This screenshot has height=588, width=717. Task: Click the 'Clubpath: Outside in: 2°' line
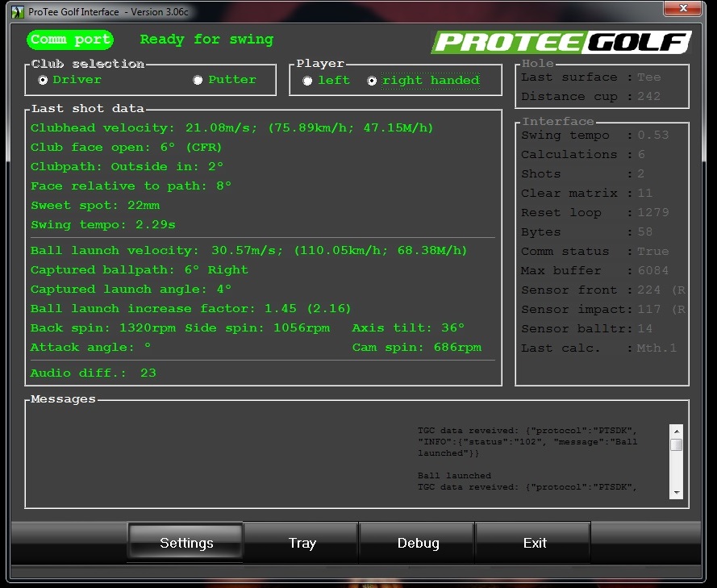click(x=127, y=166)
